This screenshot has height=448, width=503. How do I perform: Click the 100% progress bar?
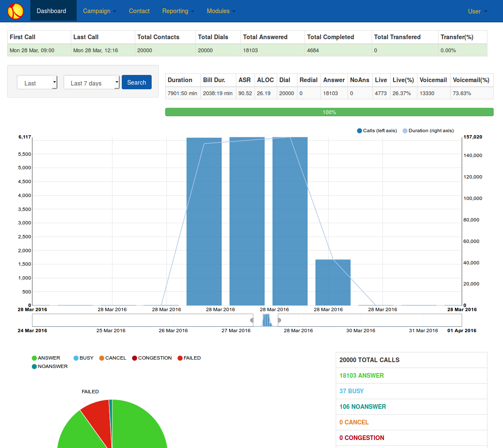pyautogui.click(x=329, y=112)
